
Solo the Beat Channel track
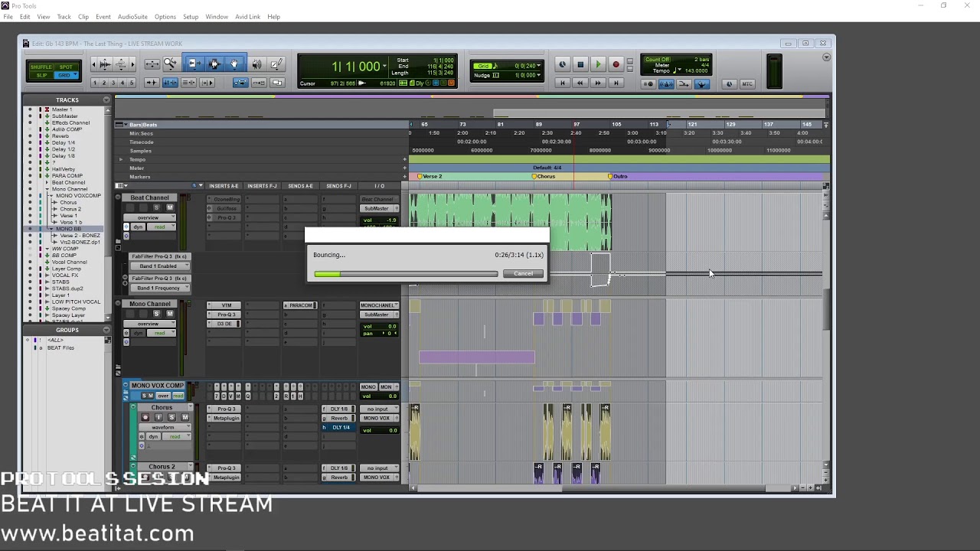(x=156, y=207)
